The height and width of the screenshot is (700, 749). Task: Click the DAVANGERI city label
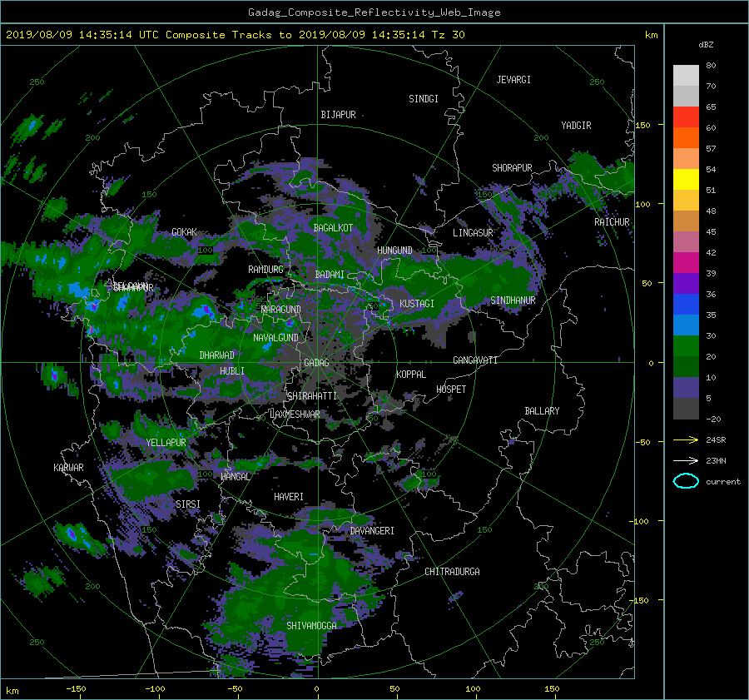(x=372, y=531)
